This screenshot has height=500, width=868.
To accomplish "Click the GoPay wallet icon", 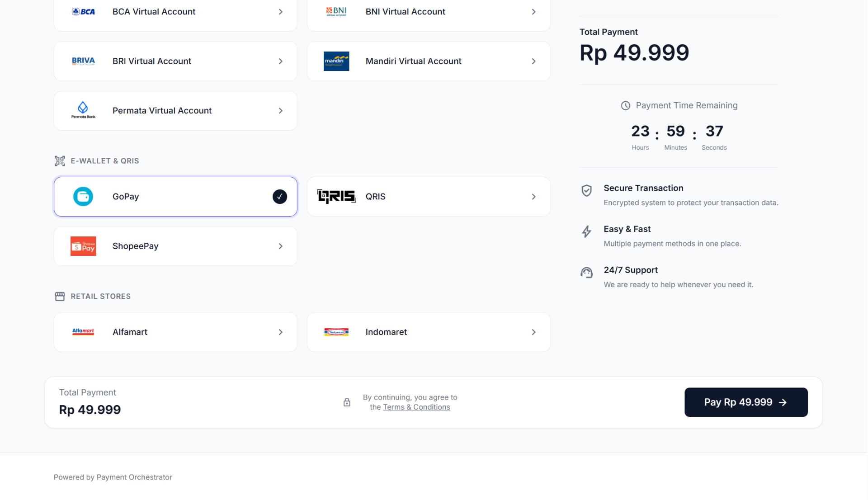I will pyautogui.click(x=83, y=197).
